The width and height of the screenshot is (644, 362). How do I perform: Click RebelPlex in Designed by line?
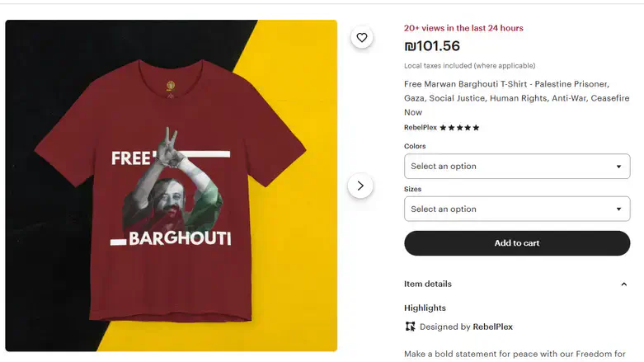click(492, 327)
